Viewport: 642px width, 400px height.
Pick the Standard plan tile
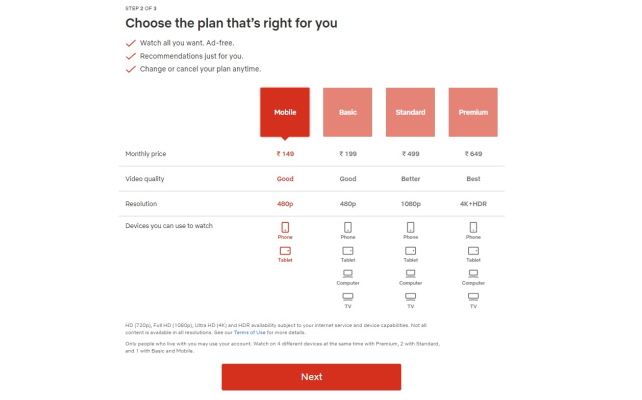410,112
